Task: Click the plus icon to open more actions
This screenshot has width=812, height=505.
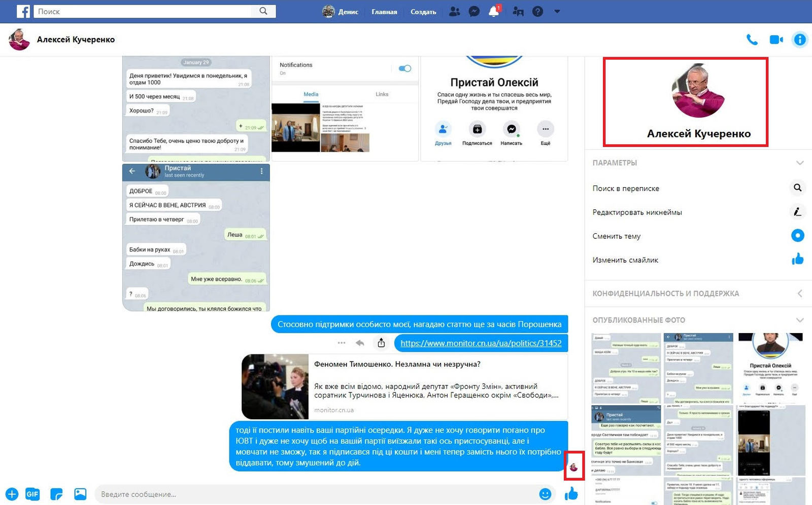Action: 12,494
